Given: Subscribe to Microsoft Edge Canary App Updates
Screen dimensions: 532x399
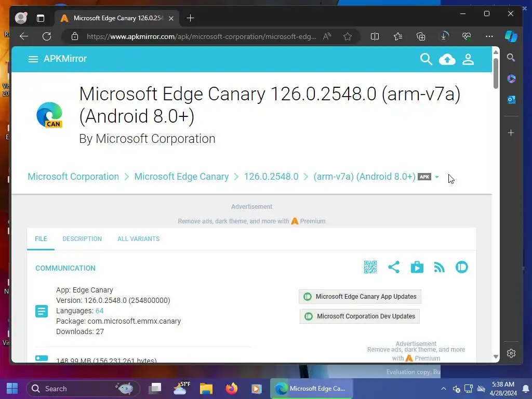Looking at the screenshot, I should (x=360, y=297).
